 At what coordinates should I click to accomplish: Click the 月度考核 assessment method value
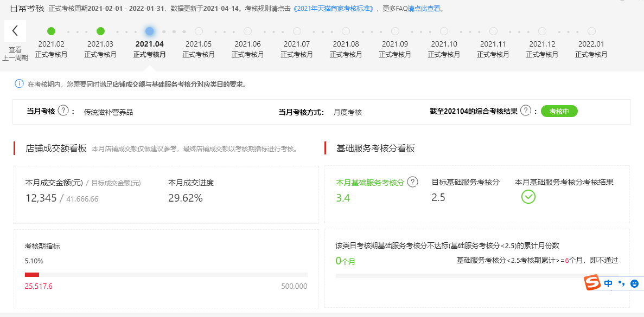(x=347, y=112)
